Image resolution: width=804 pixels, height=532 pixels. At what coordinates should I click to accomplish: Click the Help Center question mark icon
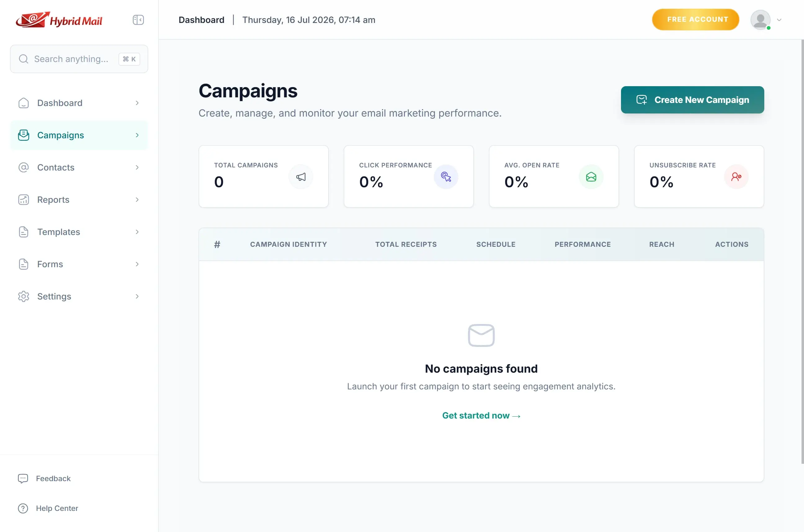tap(23, 508)
